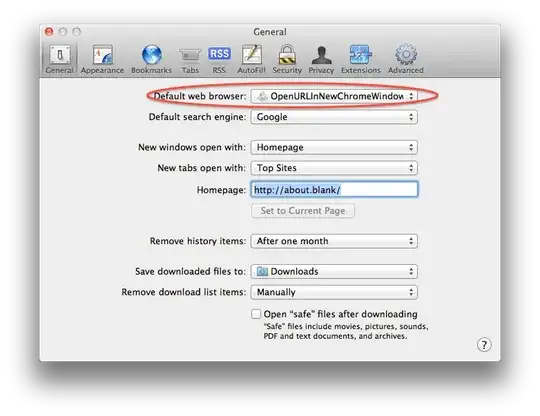Viewport: 540px width, 416px height.
Task: Click the "Save downloaded files to:" label
Action: (190, 271)
